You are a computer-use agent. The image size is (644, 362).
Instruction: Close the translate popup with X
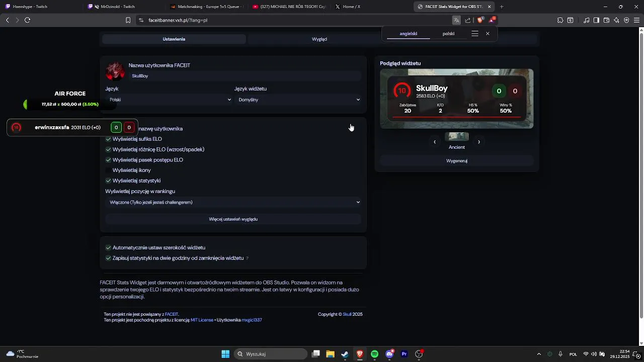point(488,34)
